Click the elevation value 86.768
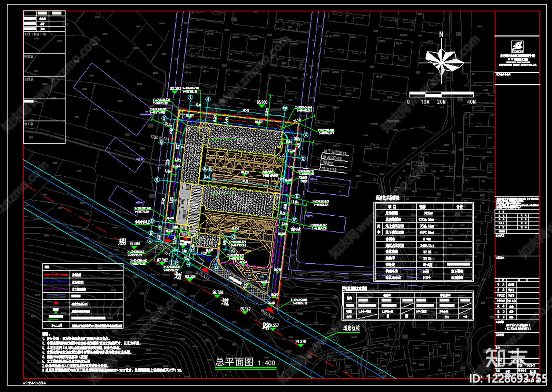 [x=218, y=292]
